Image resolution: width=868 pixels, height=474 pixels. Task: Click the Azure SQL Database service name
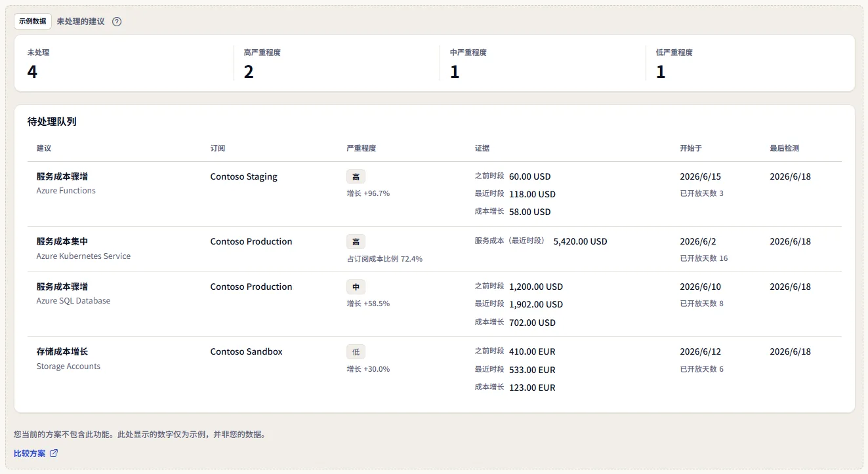click(73, 301)
